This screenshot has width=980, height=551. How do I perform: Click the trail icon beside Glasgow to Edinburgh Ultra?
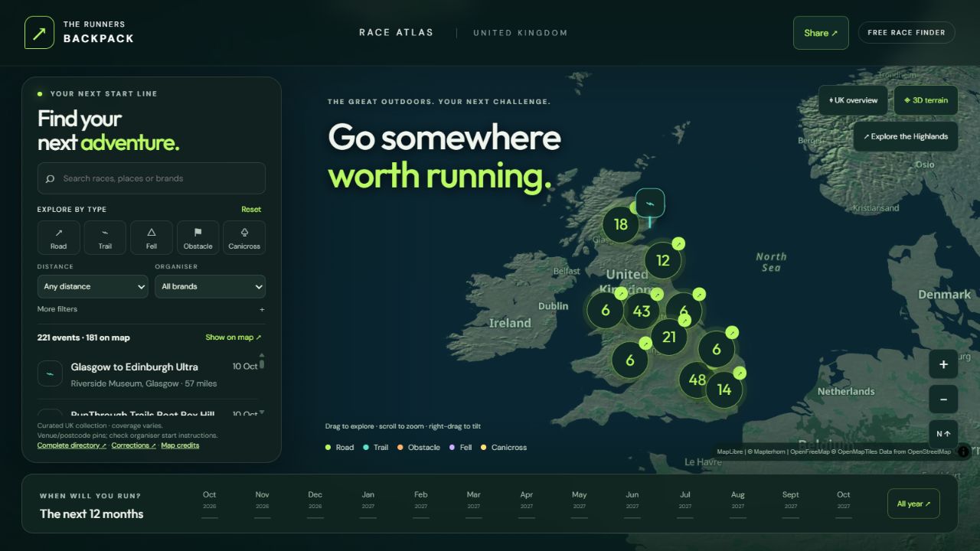[x=50, y=373]
